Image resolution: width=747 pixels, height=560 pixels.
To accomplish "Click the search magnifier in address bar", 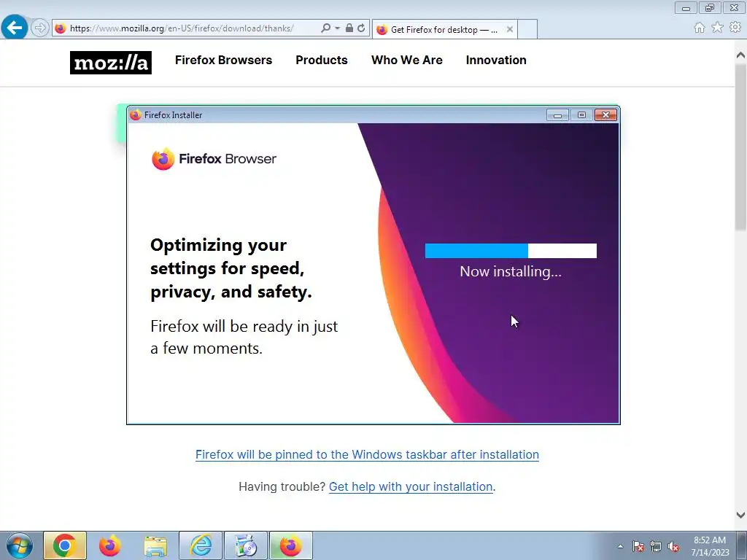I will pos(325,28).
